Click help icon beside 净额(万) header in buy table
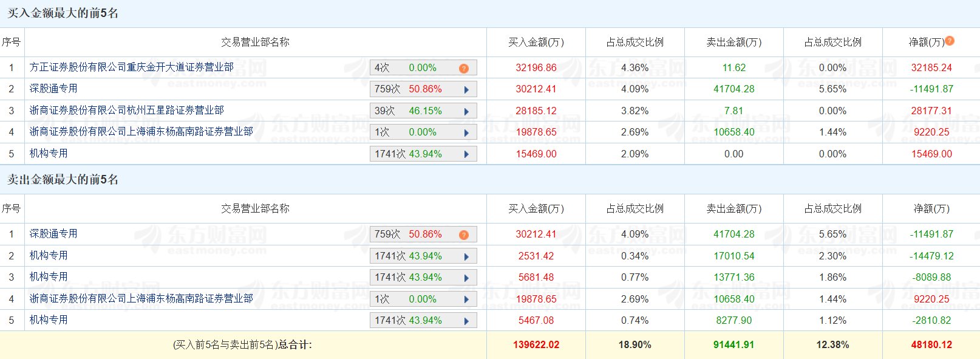Image resolution: width=980 pixels, height=359 pixels. pos(950,41)
